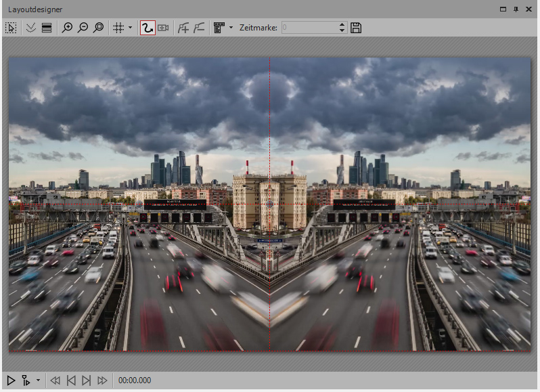Screen dimensions: 540x392
Task: Click the first keyframe curve icon
Action: click(183, 28)
